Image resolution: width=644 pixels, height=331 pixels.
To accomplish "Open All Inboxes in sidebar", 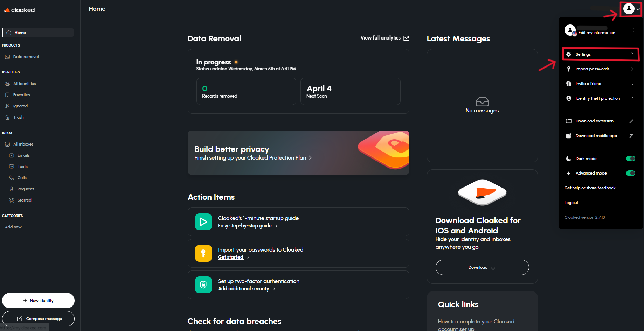I will pyautogui.click(x=23, y=144).
